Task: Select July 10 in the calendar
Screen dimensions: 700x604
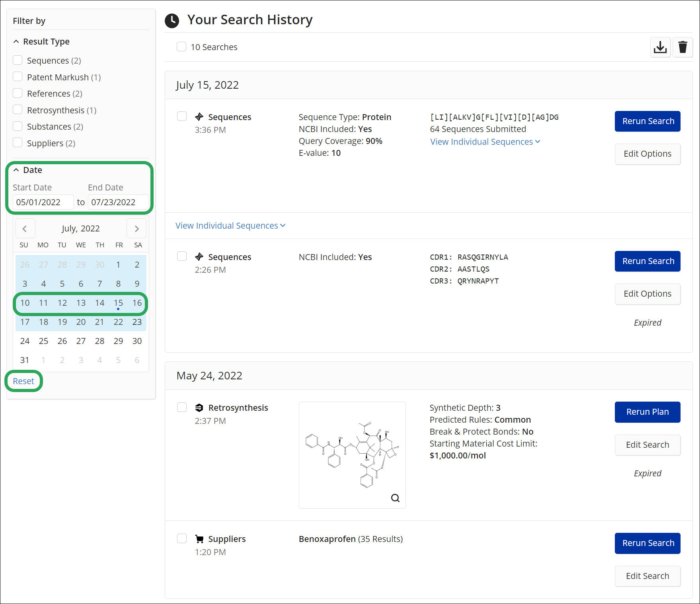Action: click(x=25, y=303)
